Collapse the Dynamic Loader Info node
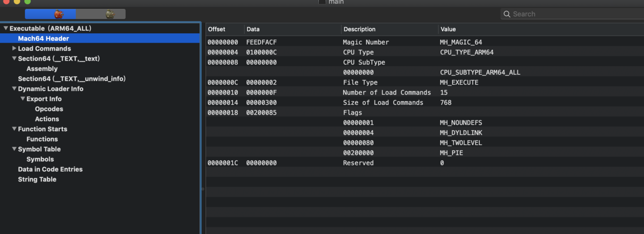The image size is (644, 234). 14,89
